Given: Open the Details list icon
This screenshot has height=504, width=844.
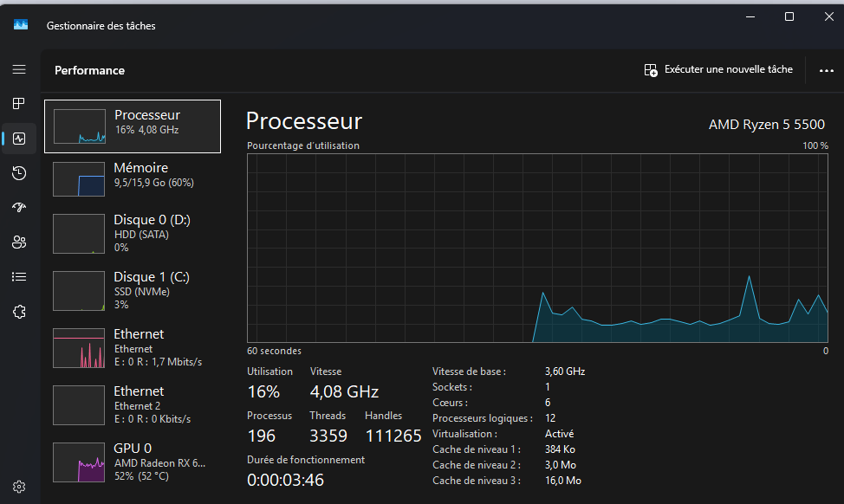Looking at the screenshot, I should click(19, 276).
